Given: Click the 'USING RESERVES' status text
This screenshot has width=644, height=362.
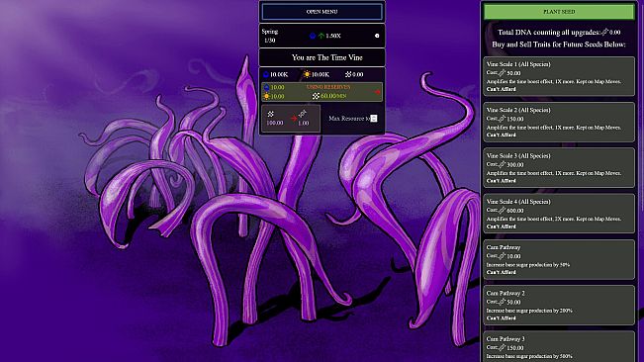Looking at the screenshot, I should click(328, 87).
